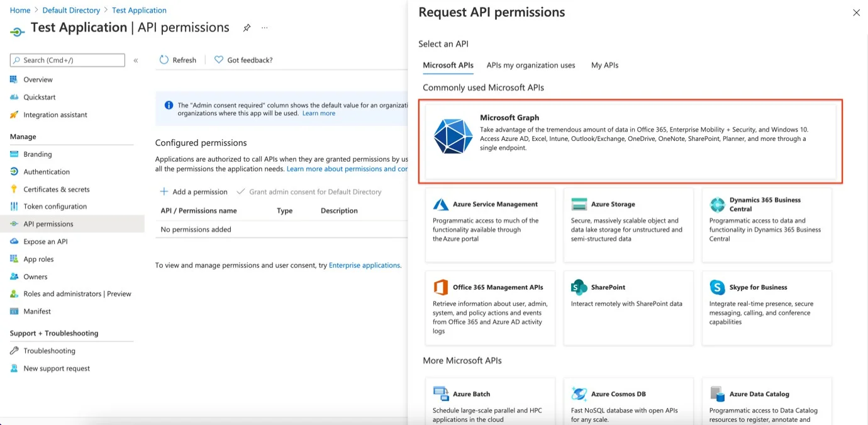Click the Azure Storage icon
Screen dimensions: 868x425
[x=579, y=205]
